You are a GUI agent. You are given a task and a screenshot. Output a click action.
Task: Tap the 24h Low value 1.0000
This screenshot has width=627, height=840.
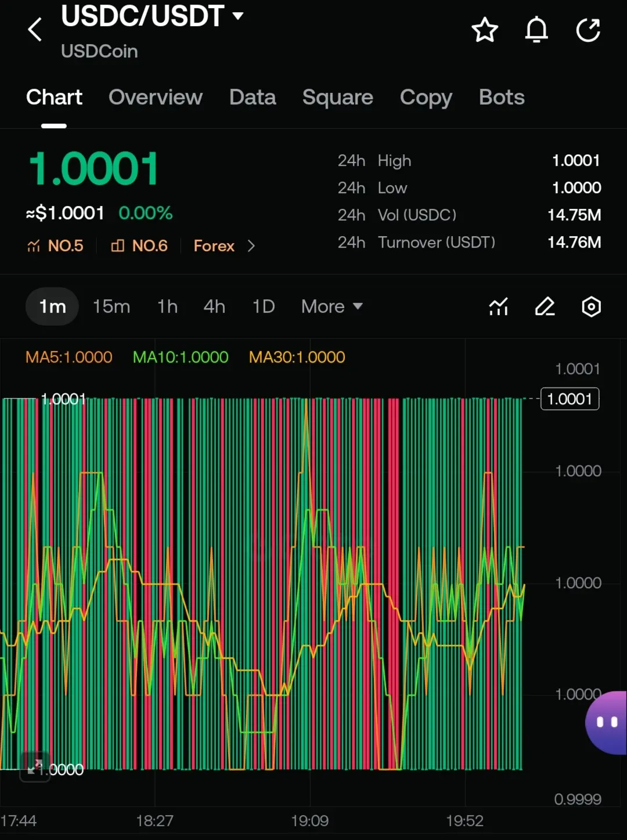[576, 188]
